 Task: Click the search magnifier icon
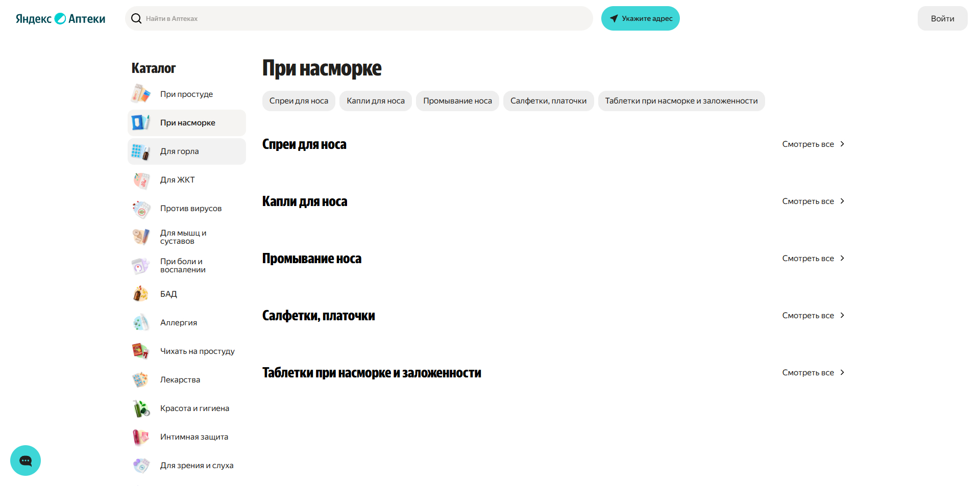click(136, 18)
